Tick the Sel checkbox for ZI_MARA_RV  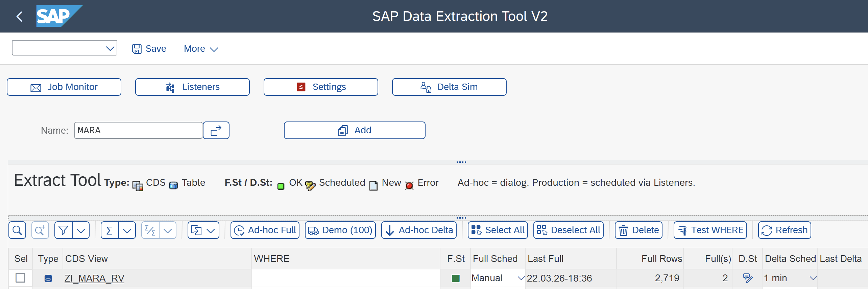[x=20, y=278]
